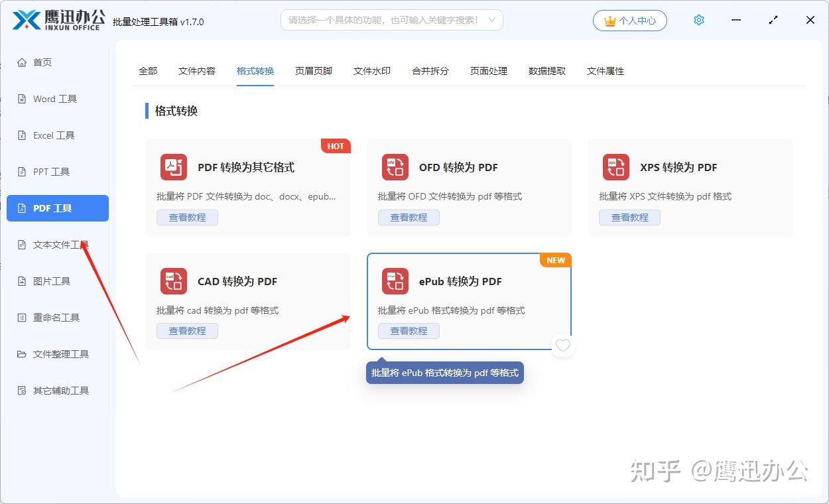
Task: Click 查看教程 under OFD 转换为 PDF
Action: tap(409, 218)
